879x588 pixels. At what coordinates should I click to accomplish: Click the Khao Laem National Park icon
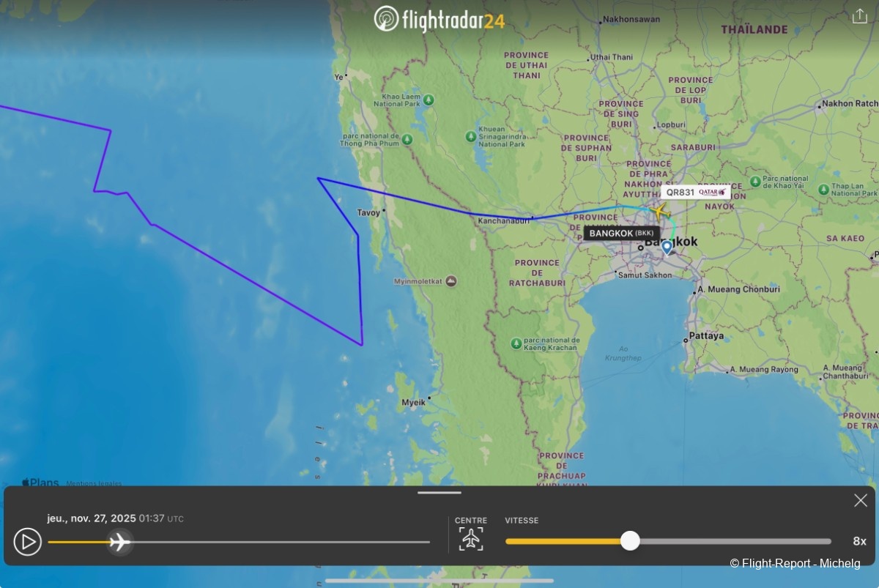click(429, 100)
